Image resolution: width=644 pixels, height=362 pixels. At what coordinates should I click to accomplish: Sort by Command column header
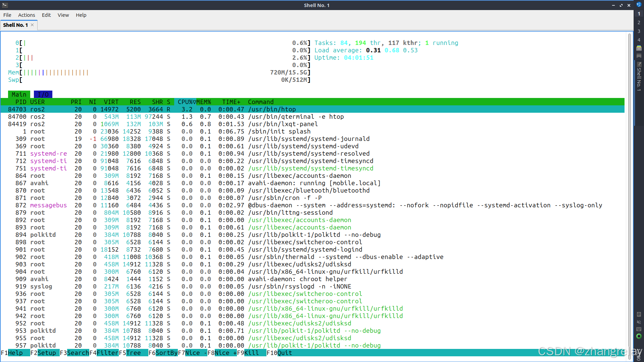(x=261, y=102)
